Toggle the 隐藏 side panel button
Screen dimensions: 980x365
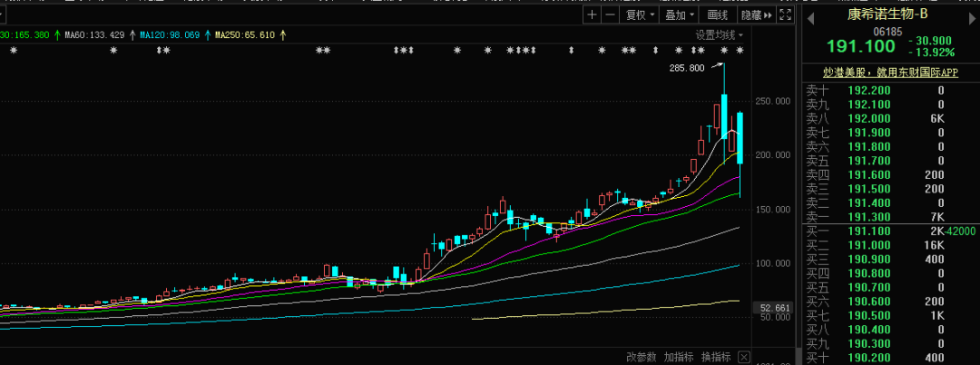click(756, 15)
